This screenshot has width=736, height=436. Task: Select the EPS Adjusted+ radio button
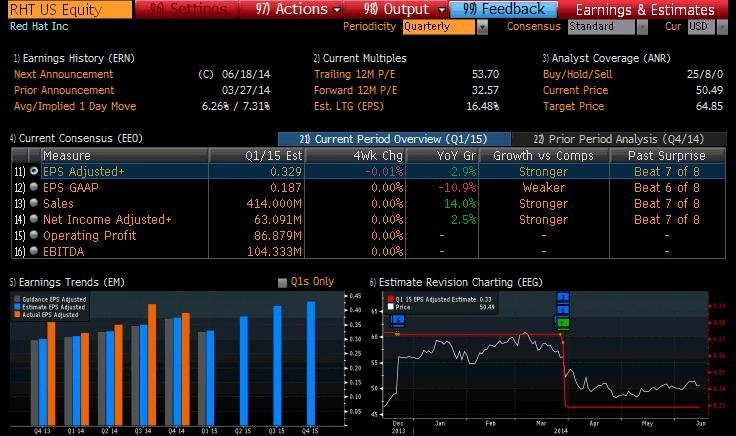coord(34,171)
